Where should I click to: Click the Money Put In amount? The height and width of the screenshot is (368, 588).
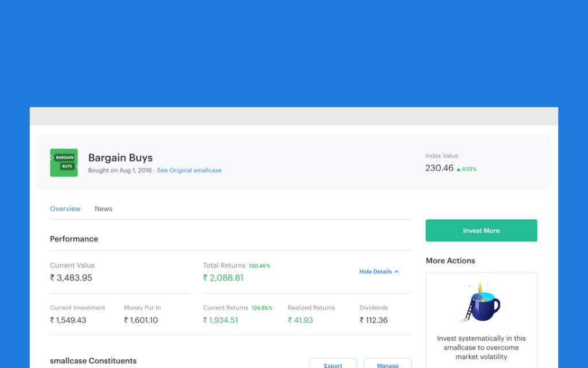(x=141, y=320)
